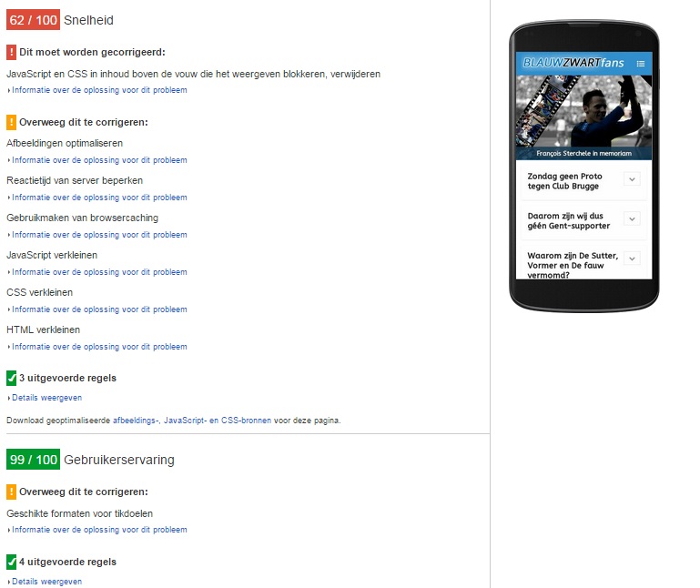Viewport: 700px width, 588px height.
Task: Open the 'afbeeldings-' download link
Action: (137, 421)
